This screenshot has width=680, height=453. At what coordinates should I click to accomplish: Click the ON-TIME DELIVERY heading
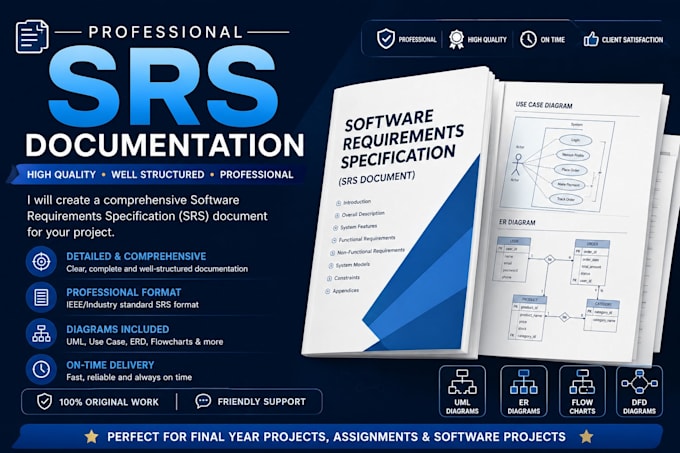110,365
